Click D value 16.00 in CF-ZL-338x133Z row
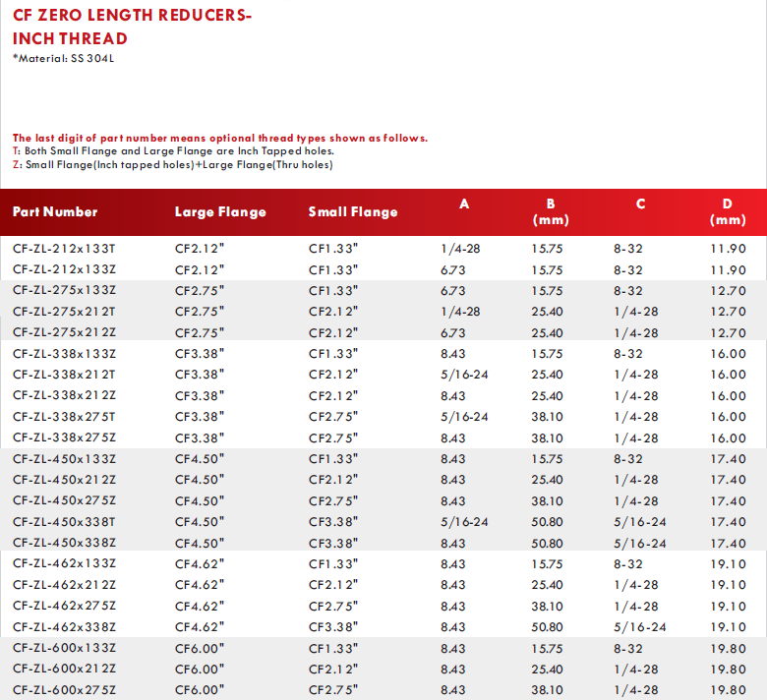 coord(728,354)
